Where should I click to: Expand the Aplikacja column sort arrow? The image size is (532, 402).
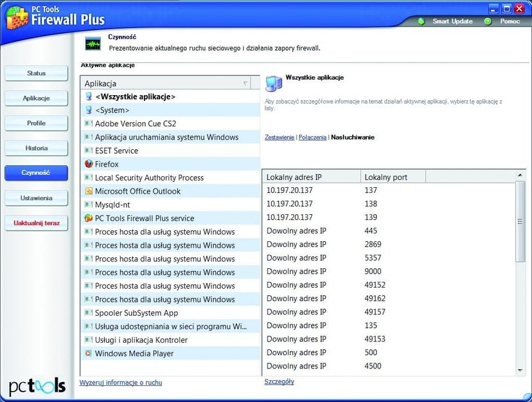(245, 84)
